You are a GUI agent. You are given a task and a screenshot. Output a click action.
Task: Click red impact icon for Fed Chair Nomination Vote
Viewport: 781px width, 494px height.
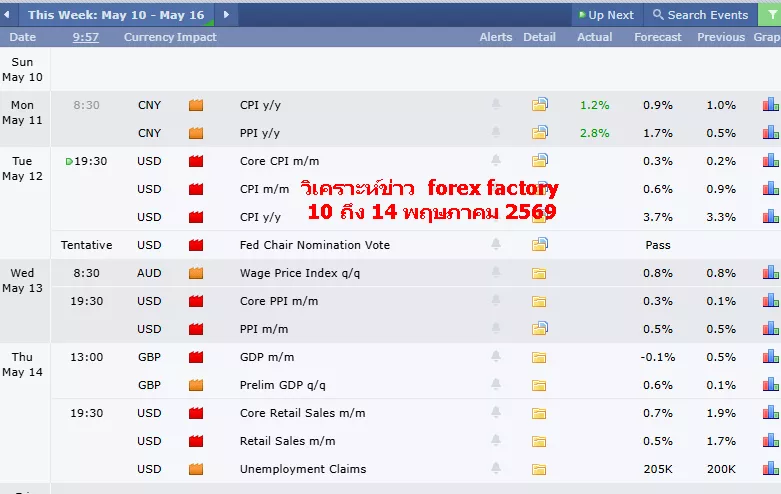[x=196, y=245]
